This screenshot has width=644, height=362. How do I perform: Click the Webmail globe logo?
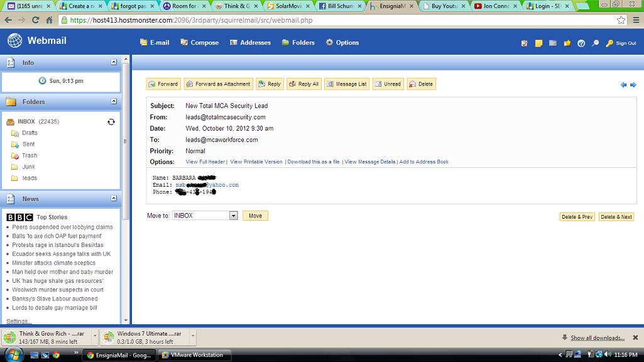15,41
